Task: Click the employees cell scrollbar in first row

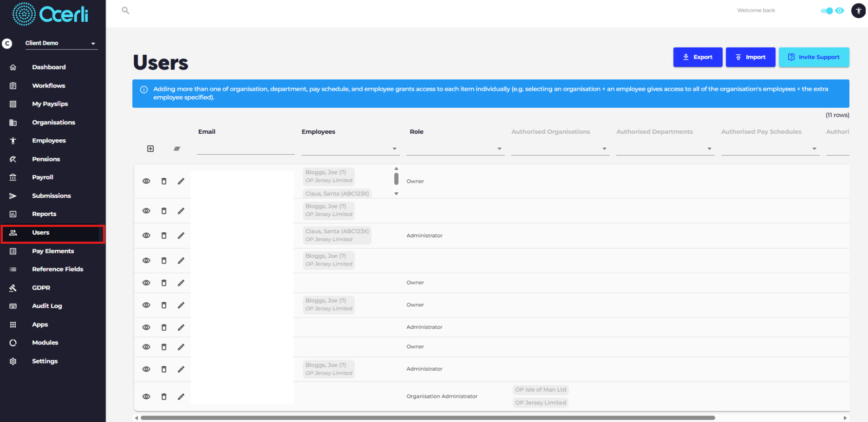Action: 396,179
